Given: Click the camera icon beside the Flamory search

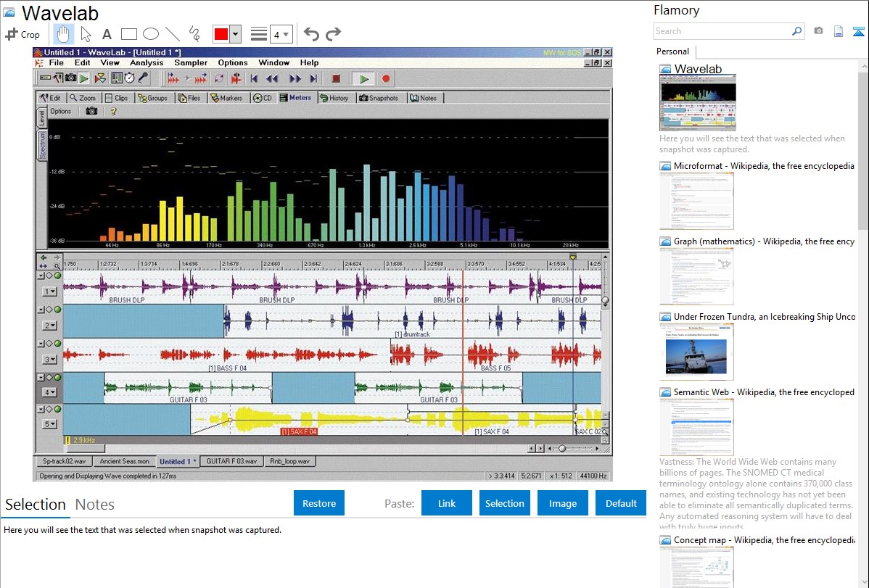Looking at the screenshot, I should [818, 31].
